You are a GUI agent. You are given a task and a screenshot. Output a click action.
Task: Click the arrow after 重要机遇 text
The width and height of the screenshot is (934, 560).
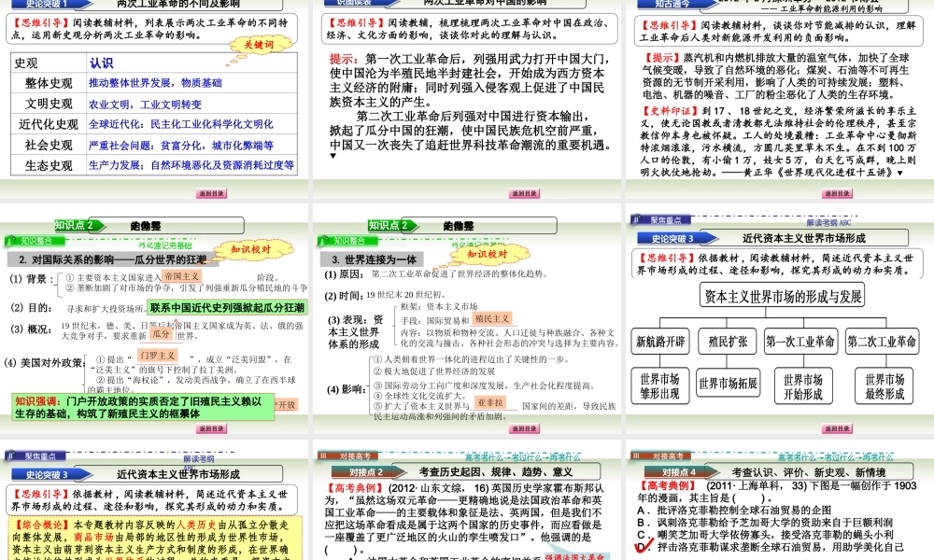[333, 156]
